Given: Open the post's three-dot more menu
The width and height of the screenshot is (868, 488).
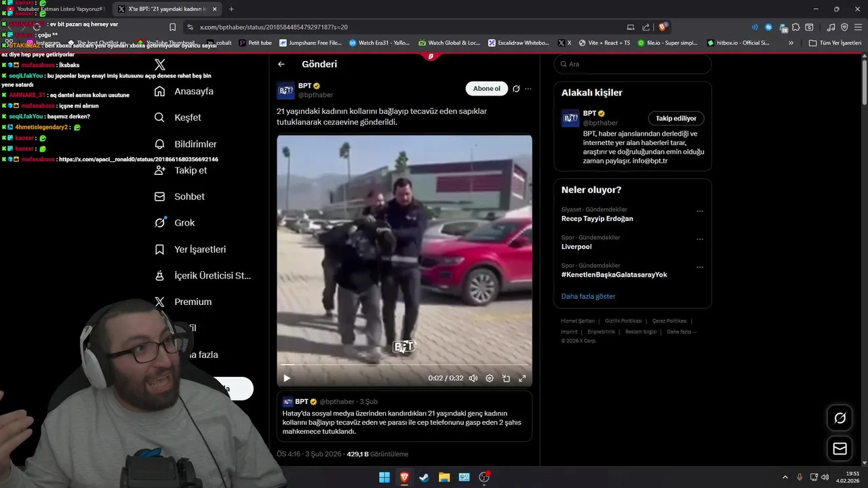Looking at the screenshot, I should [528, 89].
